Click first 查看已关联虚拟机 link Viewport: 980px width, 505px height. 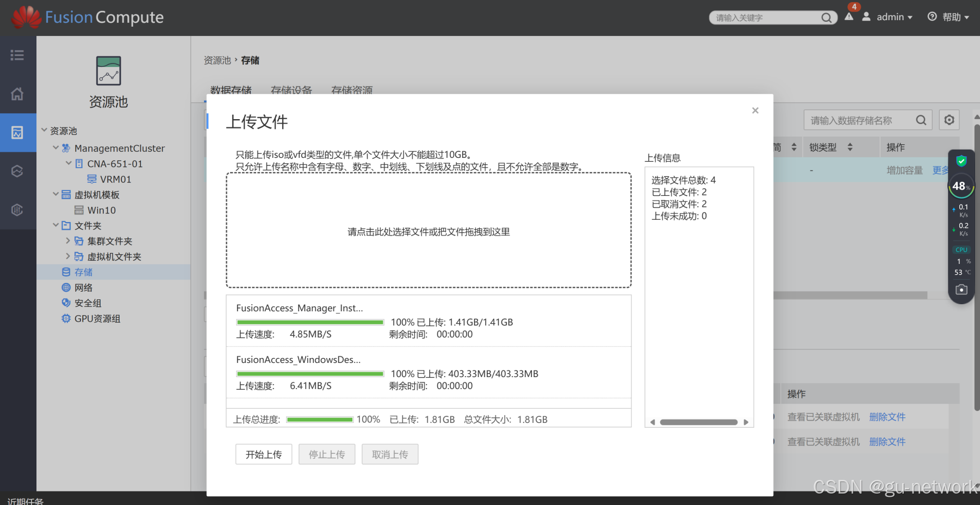coord(823,417)
